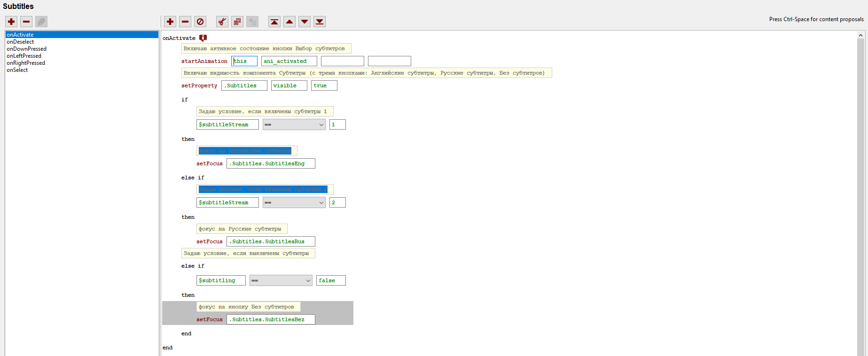Click the first 'if' keyword line
Image resolution: width=868 pixels, height=356 pixels.
pyautogui.click(x=185, y=100)
